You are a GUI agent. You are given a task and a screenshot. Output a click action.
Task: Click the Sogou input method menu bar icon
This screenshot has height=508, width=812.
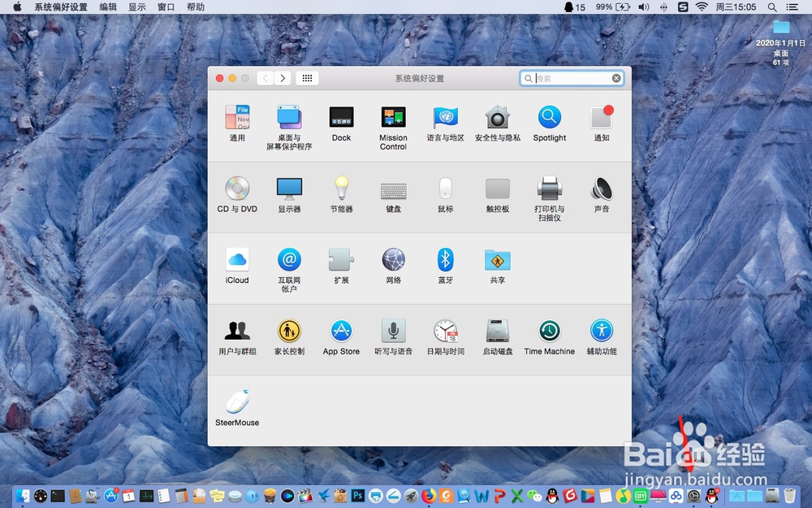click(x=683, y=7)
